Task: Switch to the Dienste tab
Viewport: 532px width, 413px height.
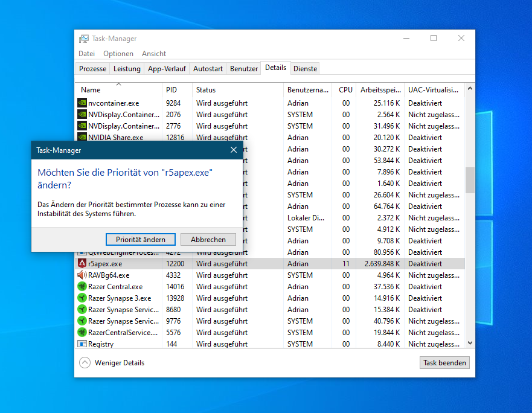Action: point(305,69)
